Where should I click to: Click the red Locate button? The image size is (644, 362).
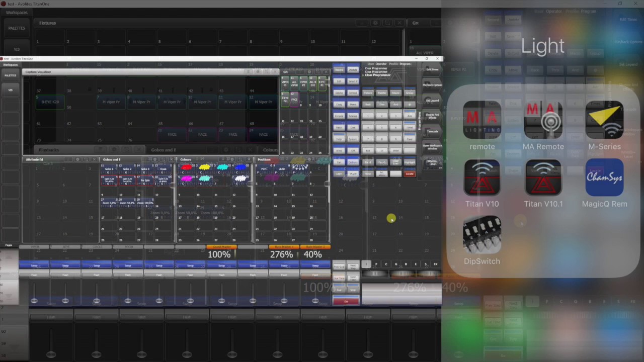tap(410, 174)
